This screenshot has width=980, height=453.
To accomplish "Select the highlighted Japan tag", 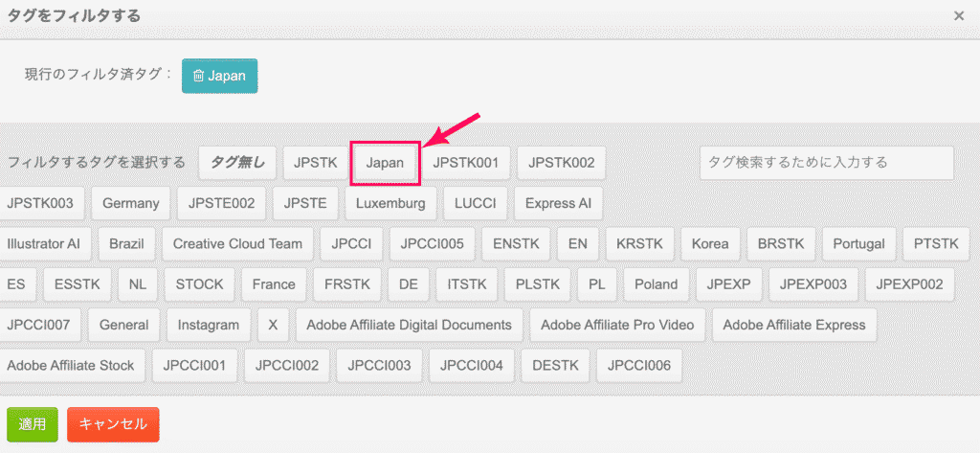I will coord(385,163).
